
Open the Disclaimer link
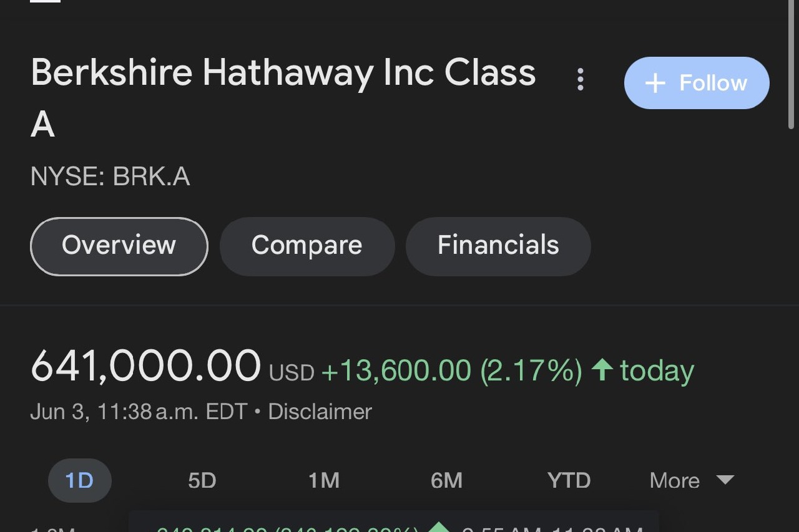click(320, 412)
